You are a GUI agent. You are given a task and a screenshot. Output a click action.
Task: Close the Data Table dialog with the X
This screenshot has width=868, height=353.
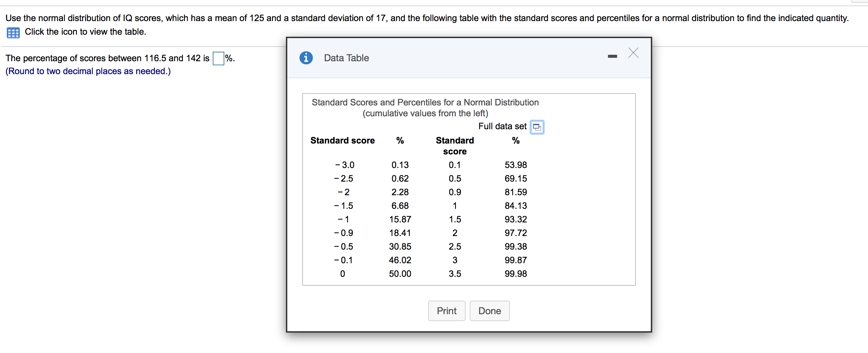[633, 53]
